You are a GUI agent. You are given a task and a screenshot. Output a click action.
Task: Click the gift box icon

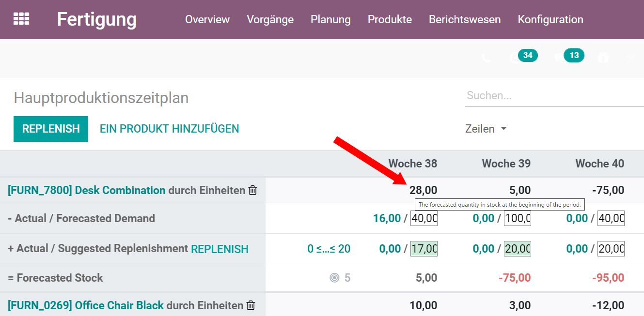tap(603, 58)
